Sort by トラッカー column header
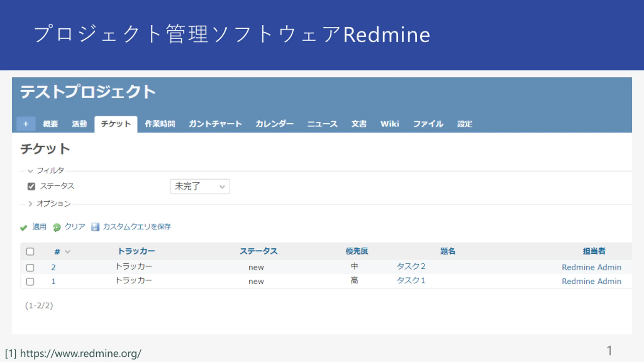 coord(137,251)
